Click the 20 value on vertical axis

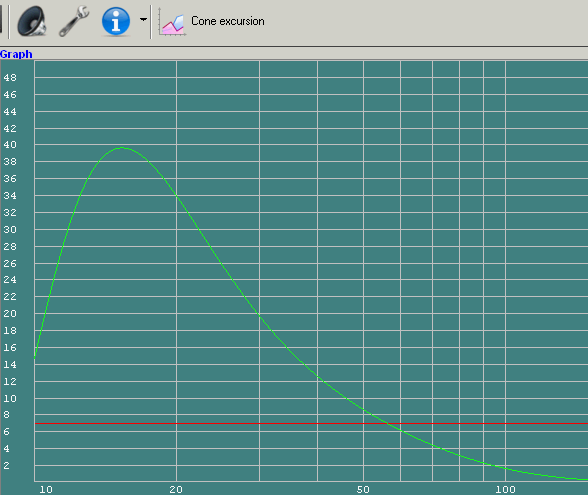pos(10,314)
